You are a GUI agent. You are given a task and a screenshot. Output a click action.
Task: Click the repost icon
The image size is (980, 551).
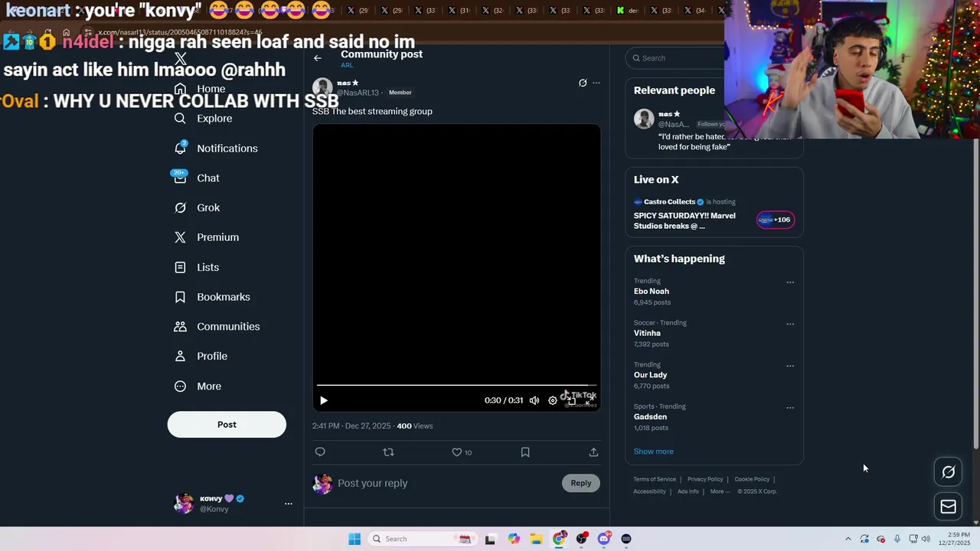pos(388,452)
